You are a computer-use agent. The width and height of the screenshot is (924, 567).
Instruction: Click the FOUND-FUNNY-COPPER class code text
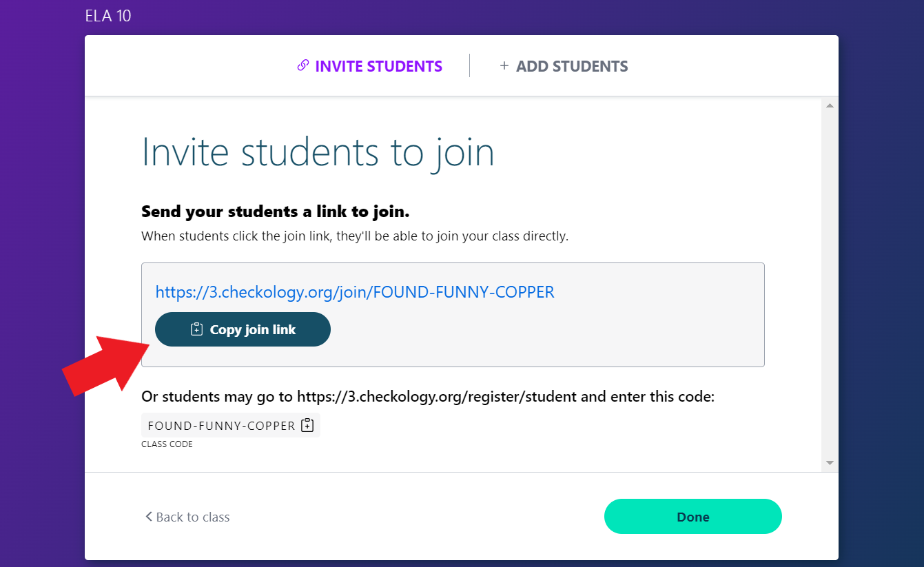[221, 426]
